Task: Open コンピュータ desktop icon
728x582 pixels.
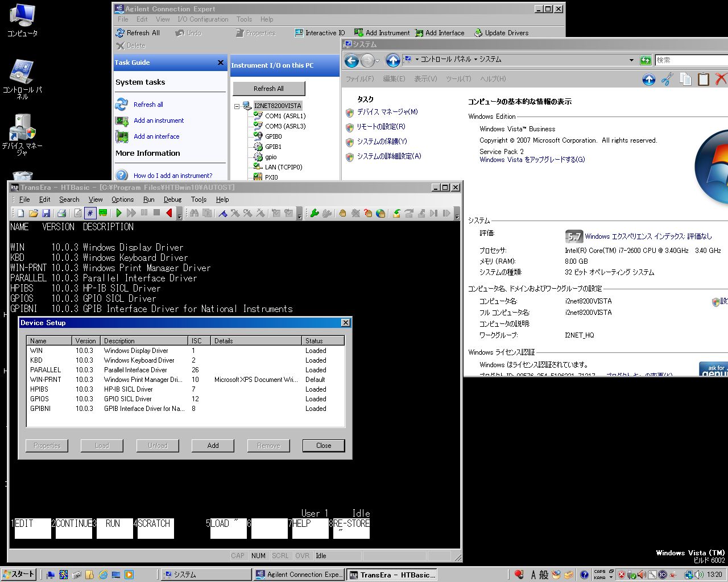Action: tap(22, 21)
